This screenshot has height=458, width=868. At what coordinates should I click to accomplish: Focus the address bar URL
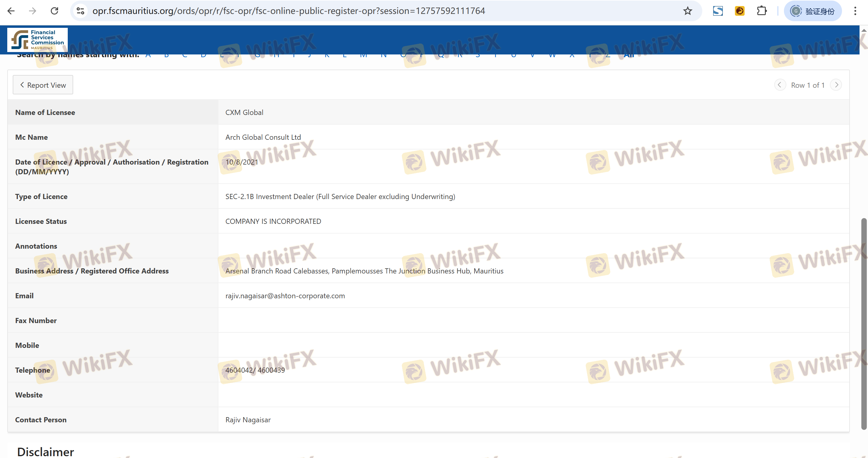pos(289,11)
